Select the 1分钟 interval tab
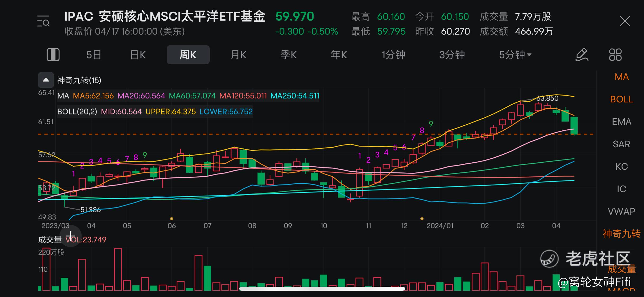 [393, 55]
